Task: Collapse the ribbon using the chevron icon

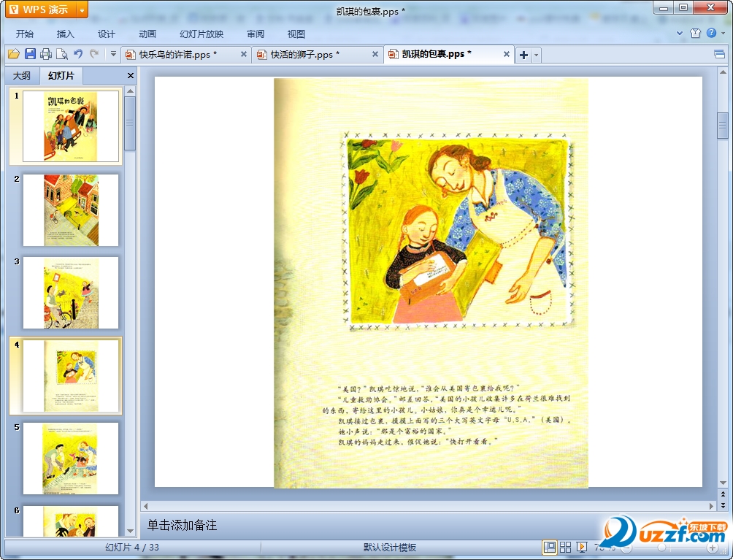Action: click(x=680, y=33)
